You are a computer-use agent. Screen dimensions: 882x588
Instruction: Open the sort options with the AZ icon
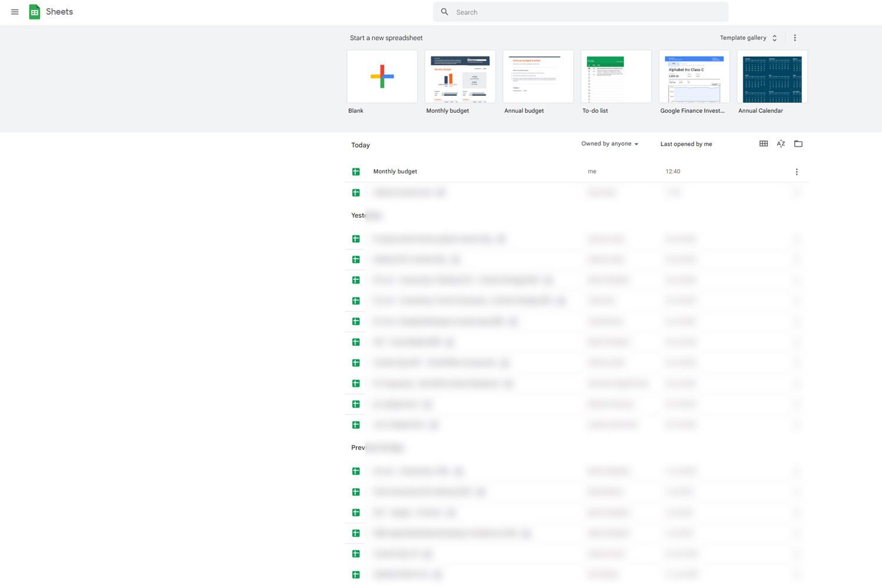(x=780, y=143)
